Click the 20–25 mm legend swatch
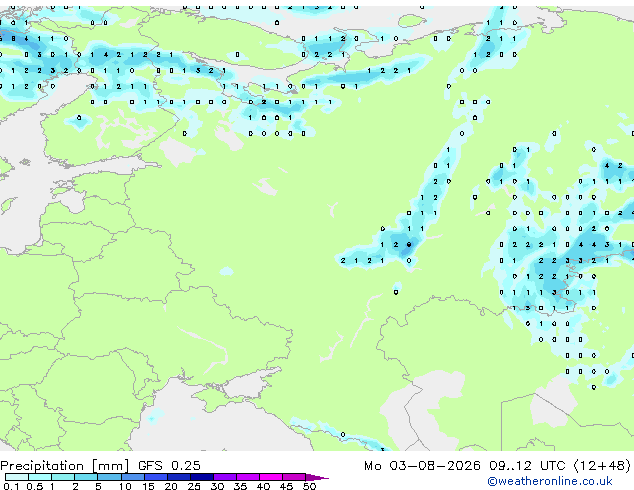Viewport: 634px width, 490px height. (x=179, y=477)
